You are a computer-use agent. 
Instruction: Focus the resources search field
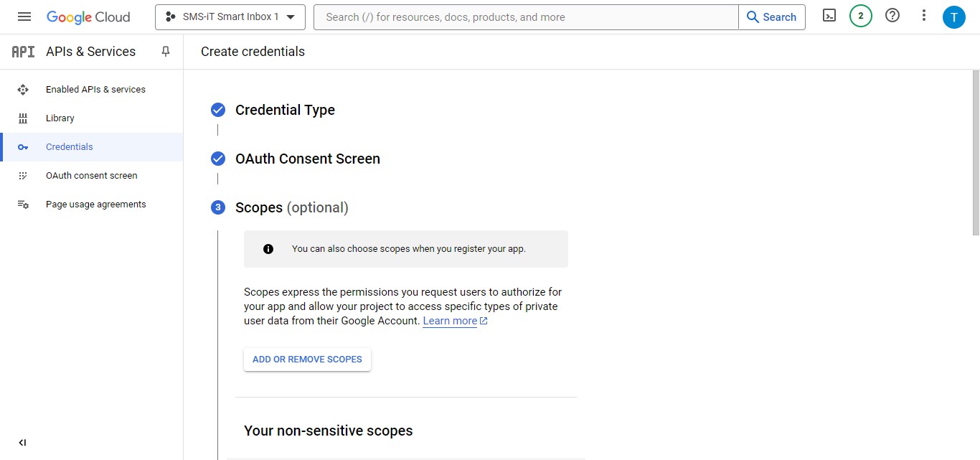click(527, 17)
